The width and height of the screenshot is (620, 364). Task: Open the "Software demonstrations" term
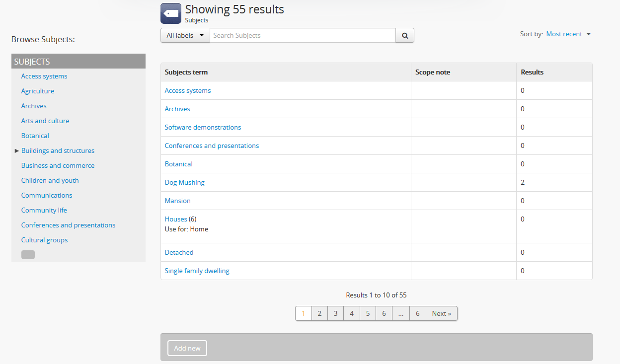tap(203, 127)
